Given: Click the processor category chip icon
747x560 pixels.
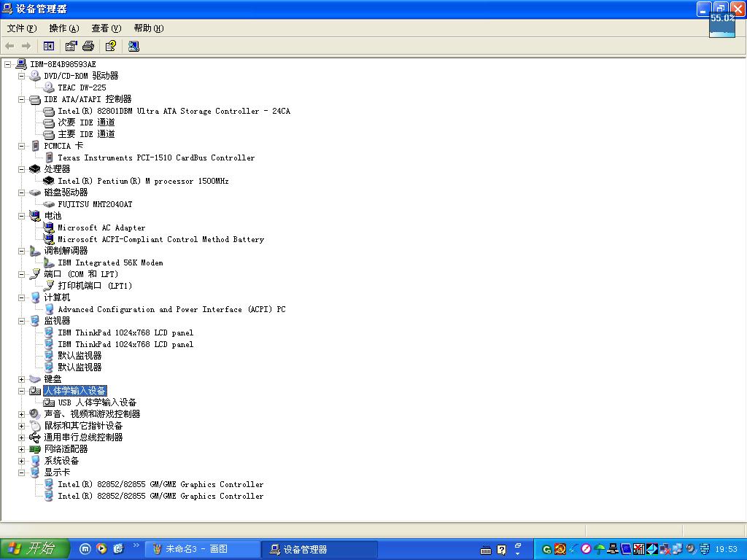Looking at the screenshot, I should pyautogui.click(x=35, y=169).
